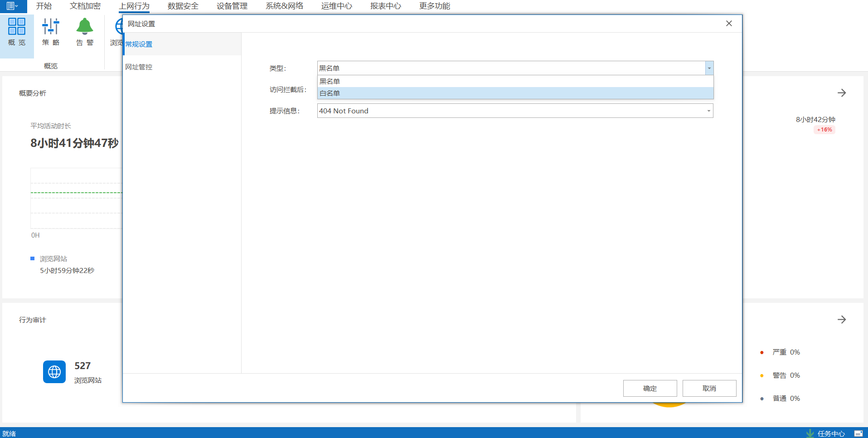Select 网址管控 in the dialog sidebar

(x=139, y=67)
